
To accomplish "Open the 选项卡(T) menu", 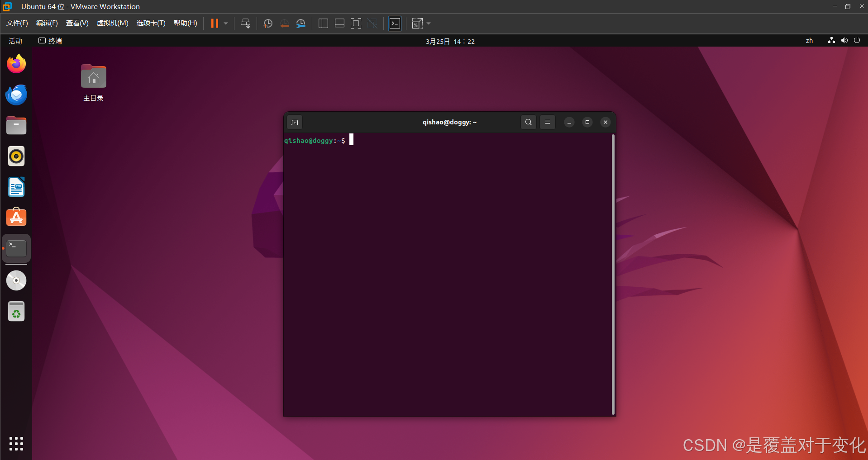I will click(x=151, y=23).
